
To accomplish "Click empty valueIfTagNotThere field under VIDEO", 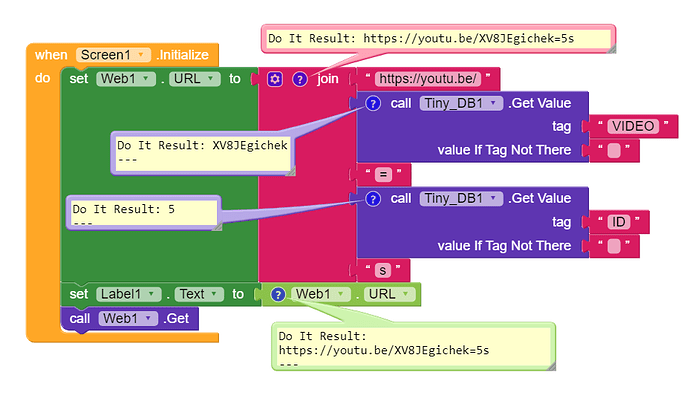I will 614,151.
